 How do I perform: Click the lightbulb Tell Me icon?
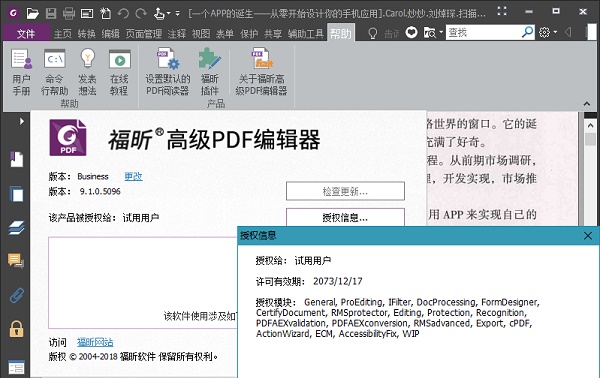point(372,33)
